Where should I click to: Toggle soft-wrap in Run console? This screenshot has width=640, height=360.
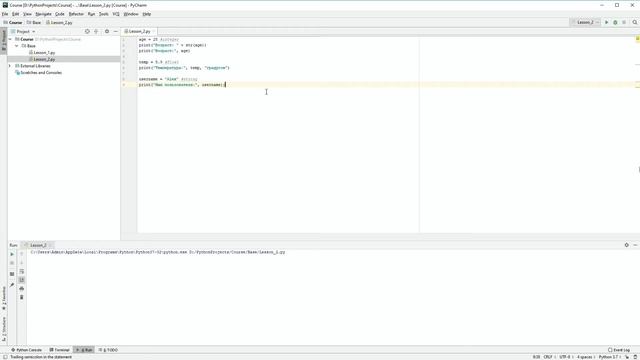(22, 271)
